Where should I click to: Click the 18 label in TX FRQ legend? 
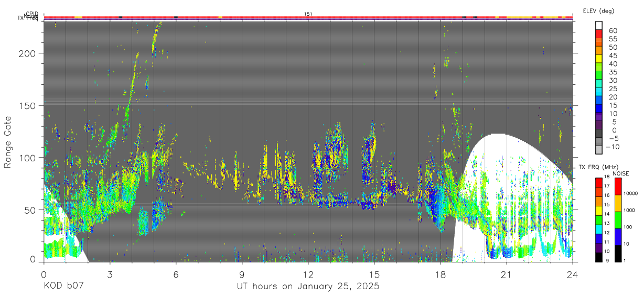(606, 178)
